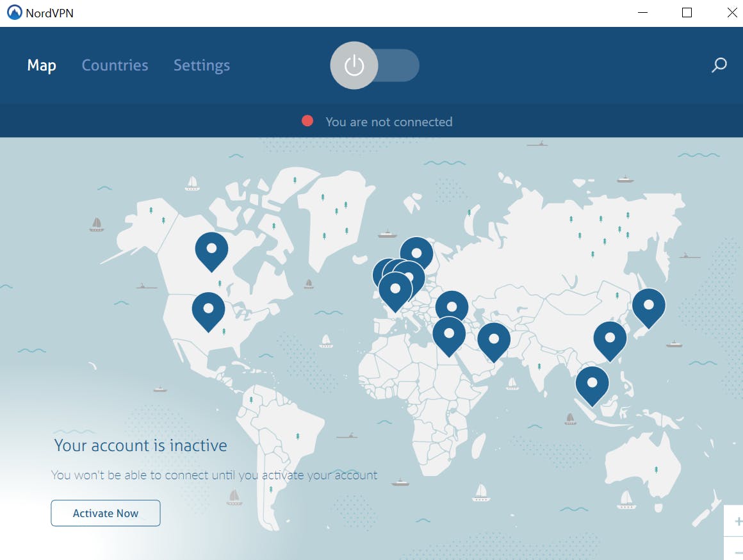
Task: Select the Taiwan server pin
Action: pos(610,341)
